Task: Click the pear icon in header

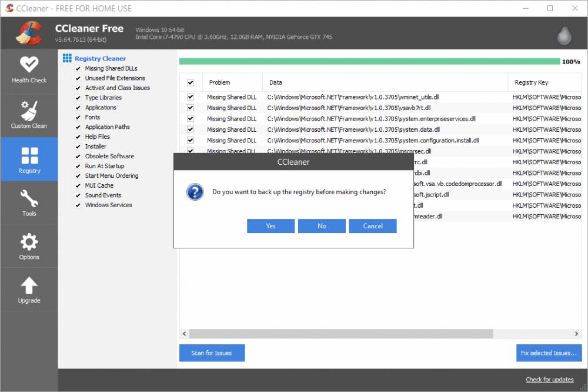Action: point(564,35)
